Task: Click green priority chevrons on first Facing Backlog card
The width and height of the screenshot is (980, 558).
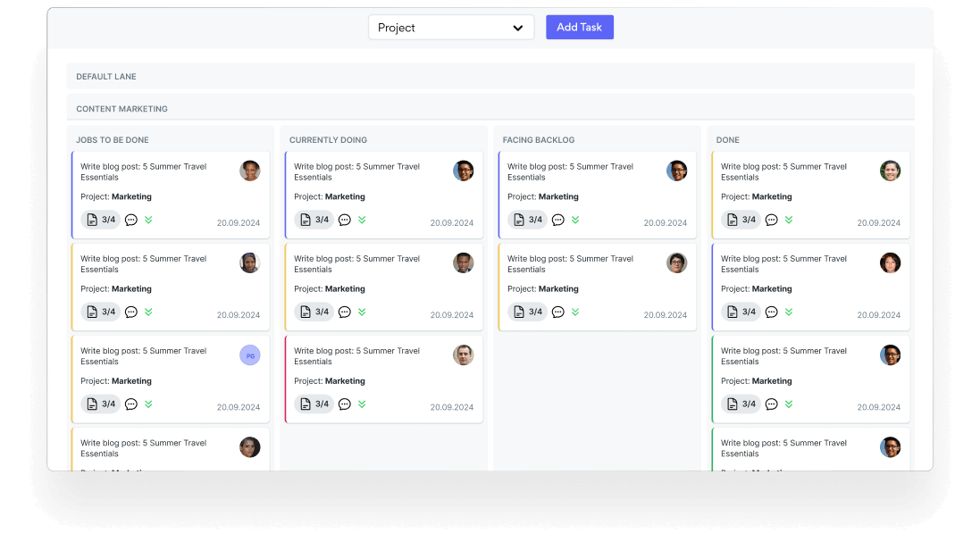Action: 575,220
